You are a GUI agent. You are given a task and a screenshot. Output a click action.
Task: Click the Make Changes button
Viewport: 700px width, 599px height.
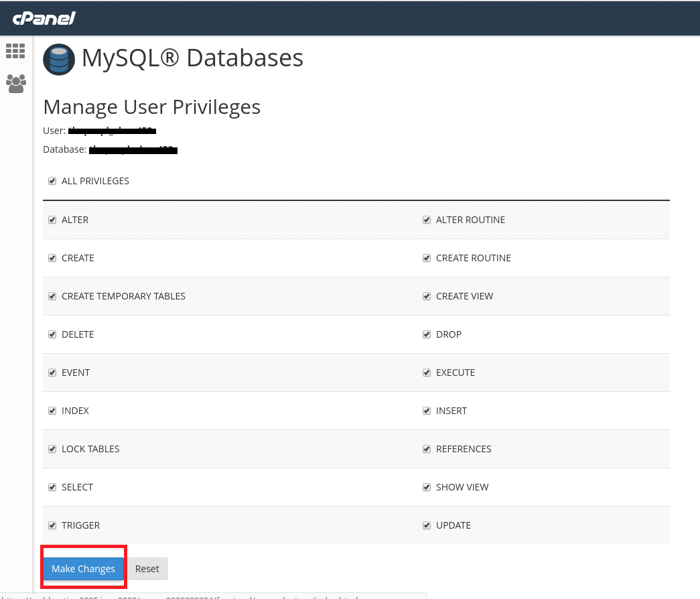84,569
